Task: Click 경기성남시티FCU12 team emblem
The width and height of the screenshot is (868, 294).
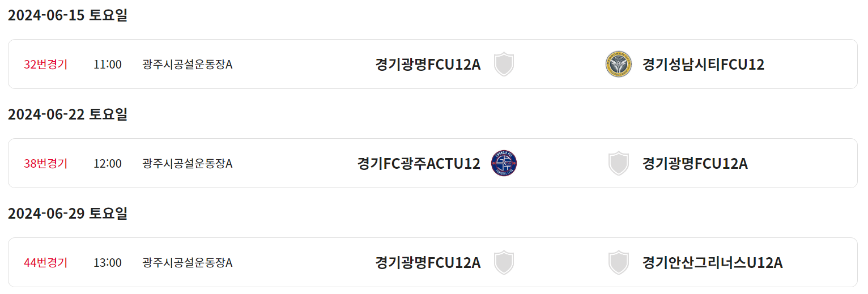Action: point(618,64)
